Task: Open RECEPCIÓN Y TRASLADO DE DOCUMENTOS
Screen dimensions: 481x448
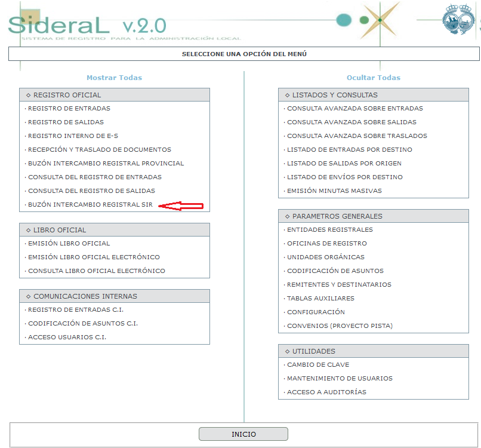Action: pos(100,149)
